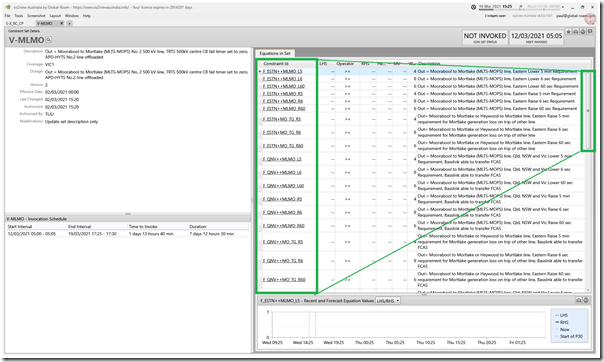604x362 pixels.
Task: Switch to the S-X_BC_CP tab
Action: (x=15, y=23)
